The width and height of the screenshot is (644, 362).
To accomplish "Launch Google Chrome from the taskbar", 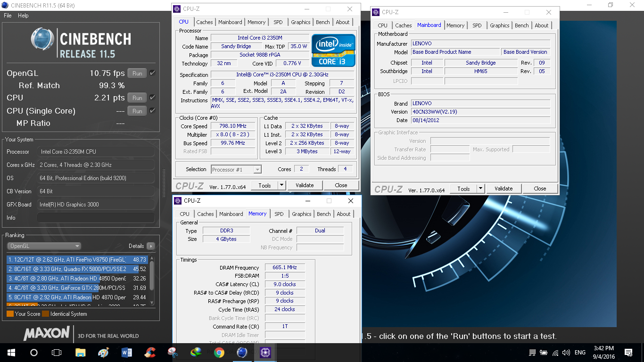I will [x=219, y=352].
